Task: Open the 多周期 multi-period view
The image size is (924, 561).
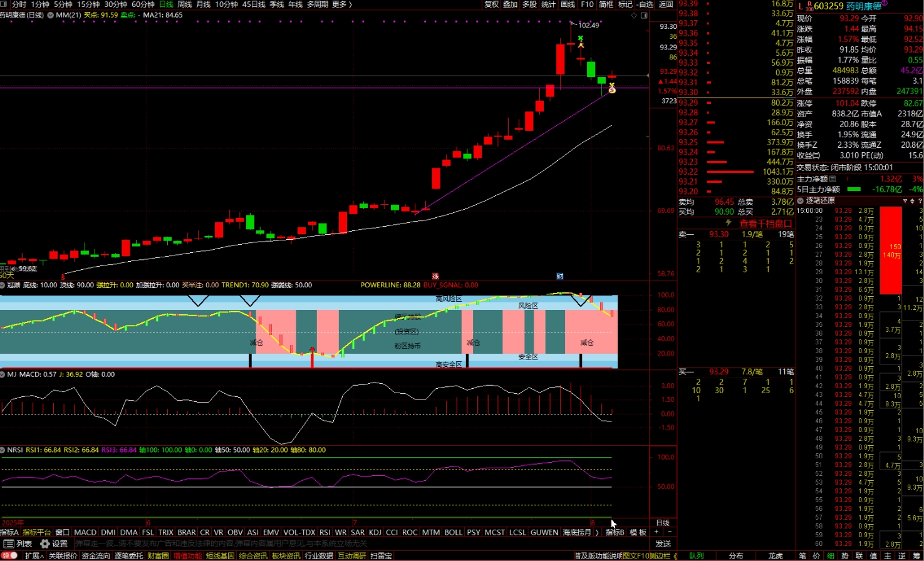Action: pyautogui.click(x=318, y=4)
